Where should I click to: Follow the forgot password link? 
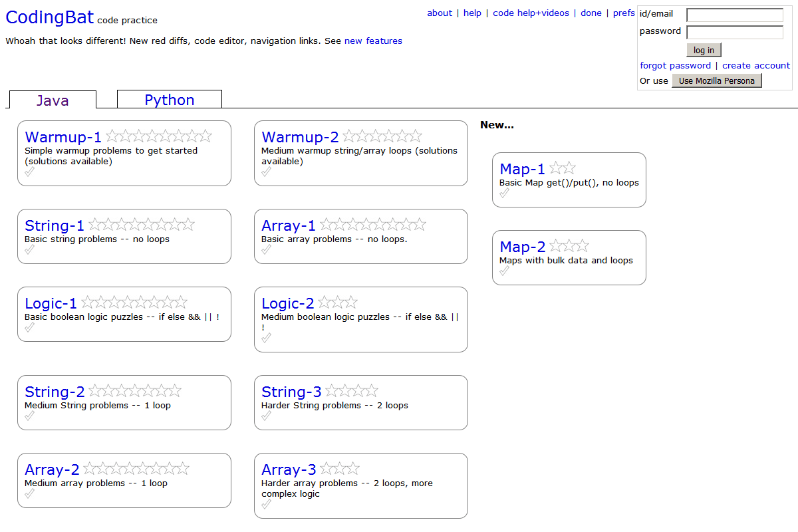click(x=675, y=65)
